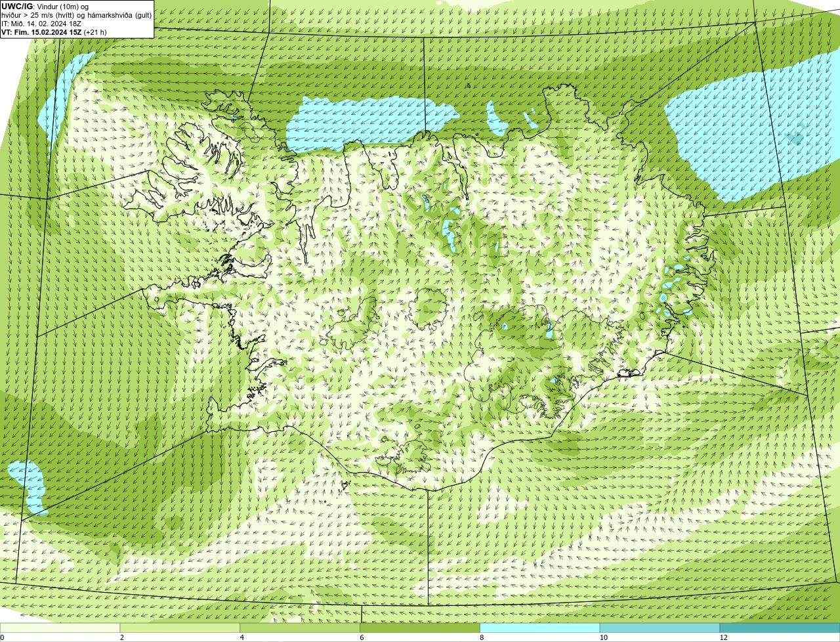The width and height of the screenshot is (840, 642).
Task: Click the "12" label on the color scale
Action: click(723, 637)
